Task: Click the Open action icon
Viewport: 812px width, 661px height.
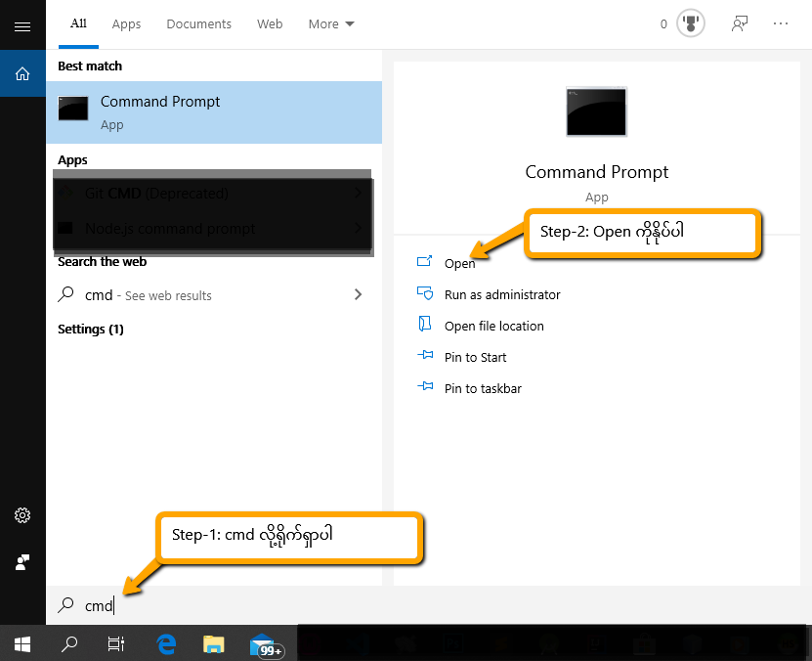Action: coord(425,260)
